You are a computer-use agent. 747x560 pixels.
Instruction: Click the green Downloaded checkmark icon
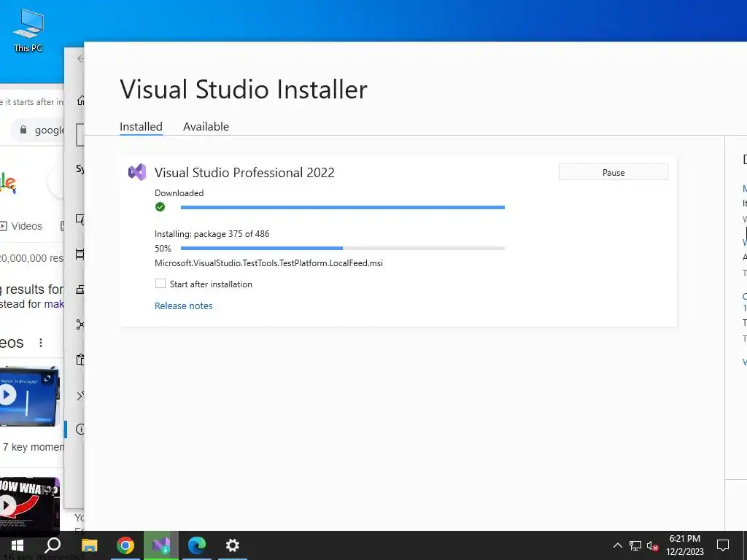[x=160, y=206]
